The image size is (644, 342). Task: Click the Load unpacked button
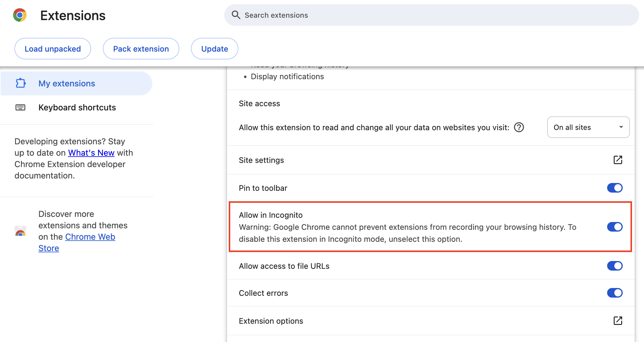coord(52,48)
